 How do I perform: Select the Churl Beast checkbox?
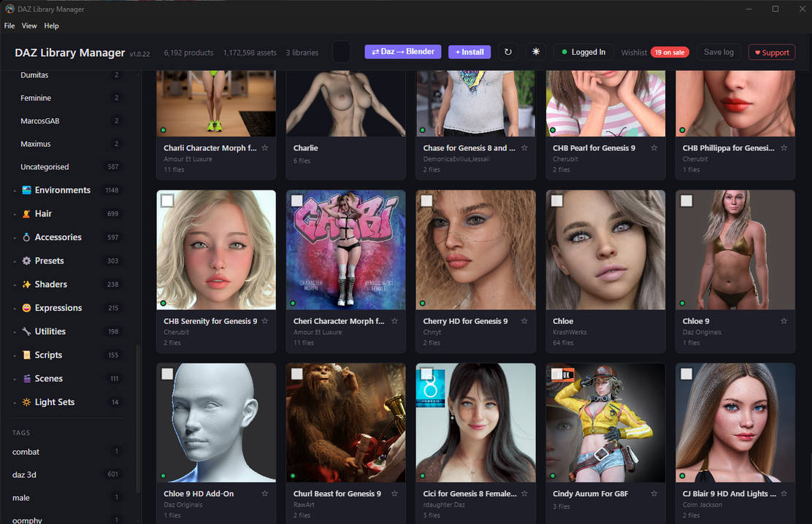coord(296,374)
